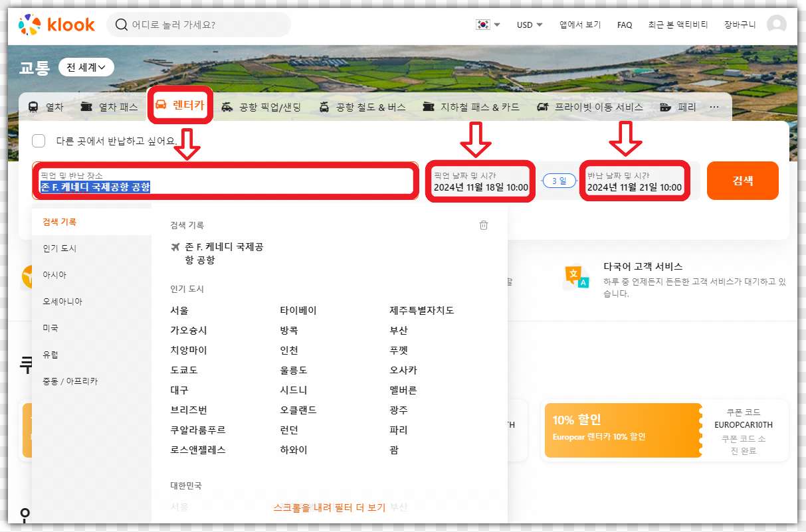
Task: Choose 푸껫 from popular cities
Action: pos(399,350)
